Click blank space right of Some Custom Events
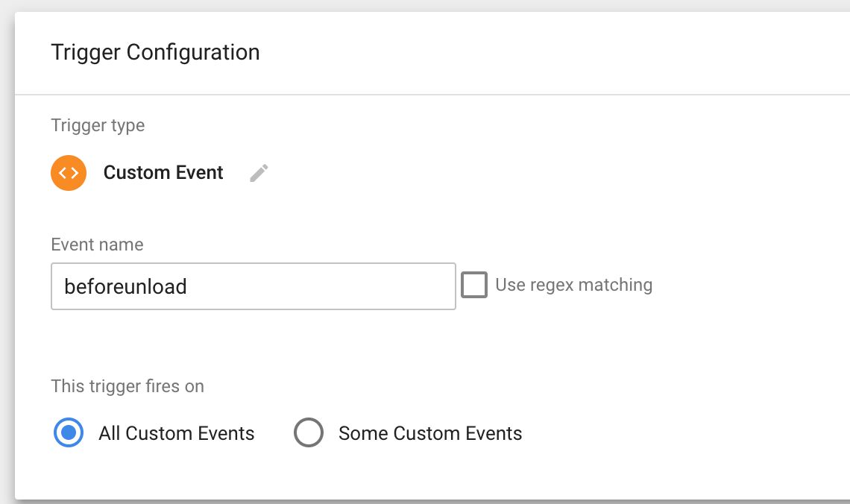 pos(678,433)
